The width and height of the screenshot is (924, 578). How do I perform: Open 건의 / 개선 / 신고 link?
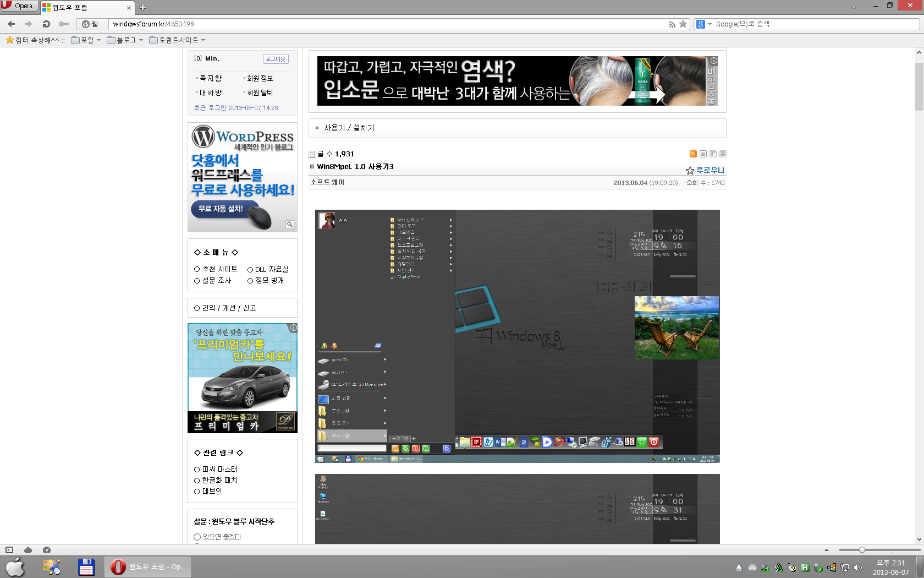(229, 308)
